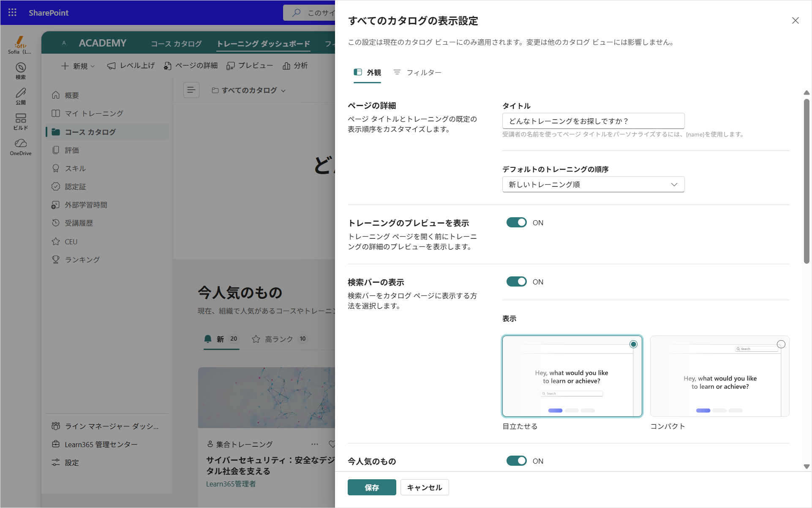Toggle トレーニングのプレビューを表示 switch
Viewport: 812px width, 508px height.
click(516, 222)
